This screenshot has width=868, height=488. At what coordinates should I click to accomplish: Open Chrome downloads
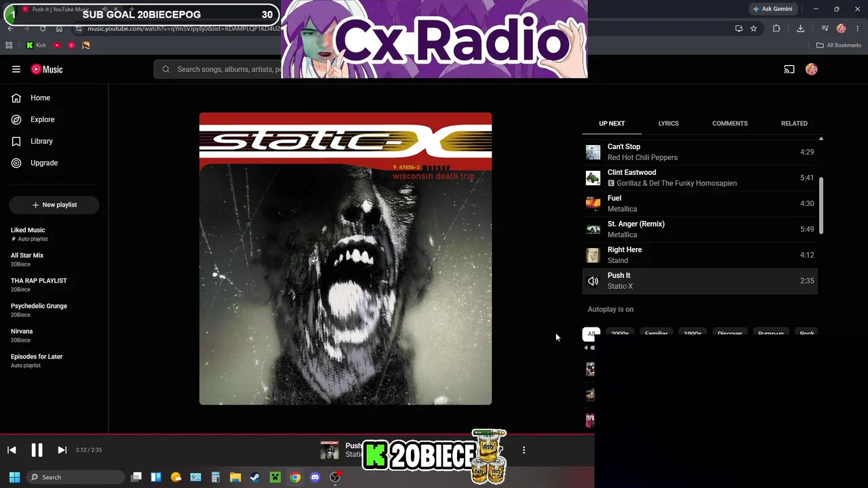pyautogui.click(x=800, y=28)
